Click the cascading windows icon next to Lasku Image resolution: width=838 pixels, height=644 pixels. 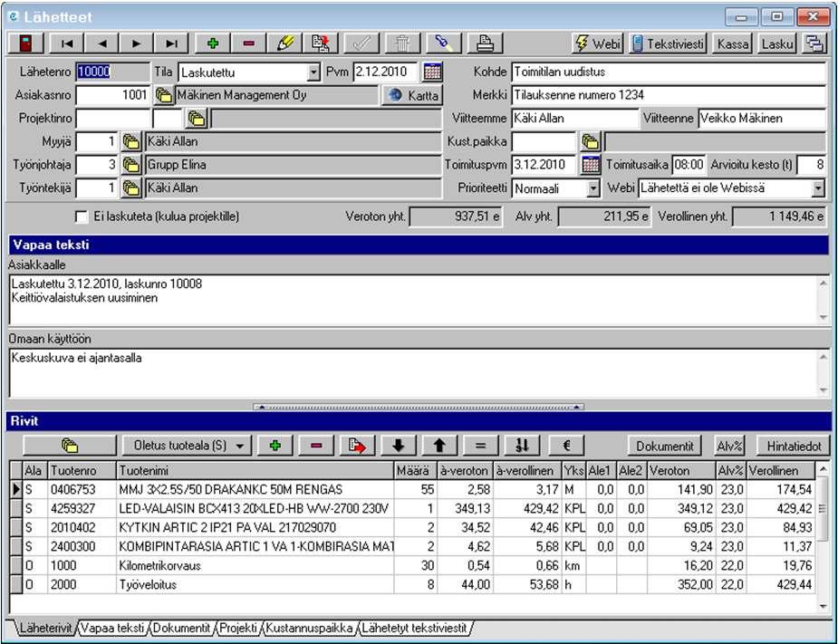pos(814,43)
